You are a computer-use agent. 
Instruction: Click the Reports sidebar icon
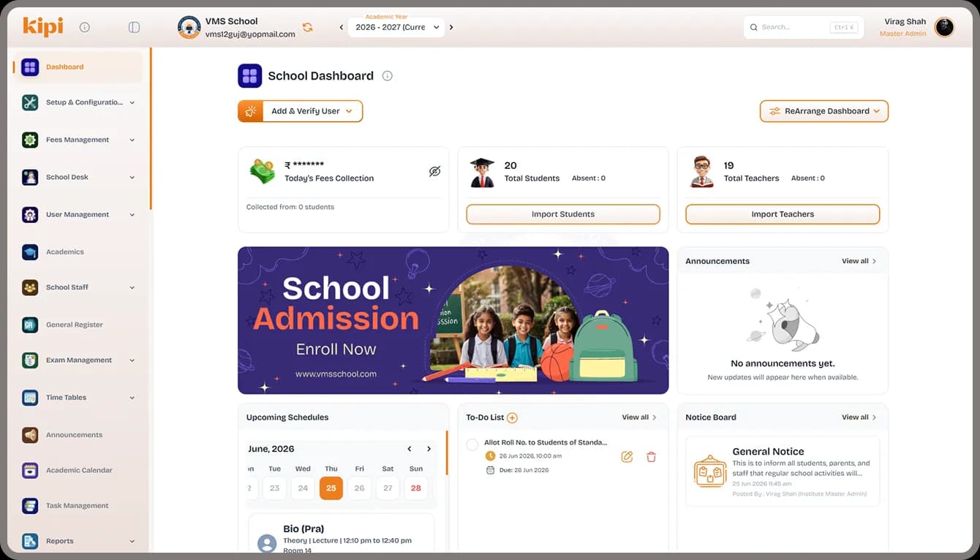30,541
